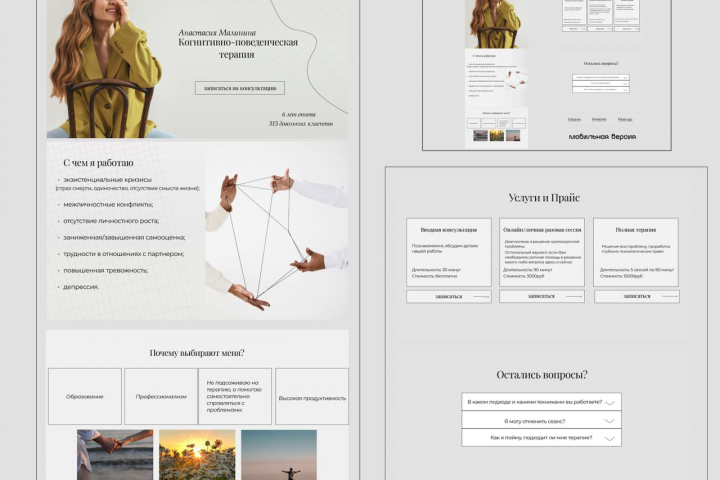Image resolution: width=720 pixels, height=480 pixels.
Task: Click "Стоимость: 3000руб" in the single session card
Action: pyautogui.click(x=523, y=276)
